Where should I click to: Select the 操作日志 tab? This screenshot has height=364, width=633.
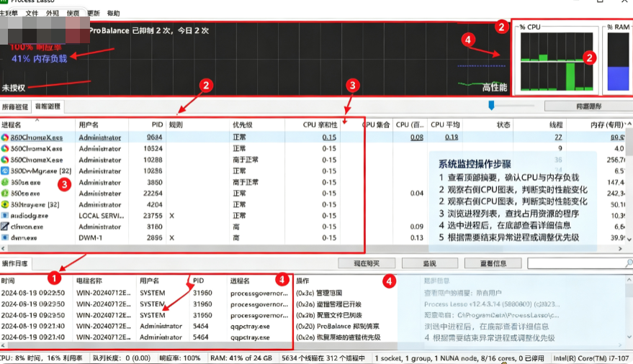tap(15, 263)
